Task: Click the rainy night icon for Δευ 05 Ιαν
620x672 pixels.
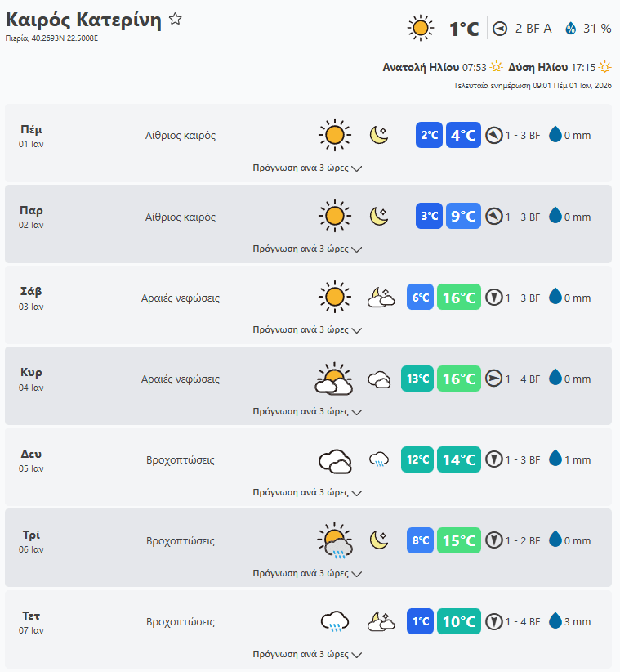Action: 379,460
